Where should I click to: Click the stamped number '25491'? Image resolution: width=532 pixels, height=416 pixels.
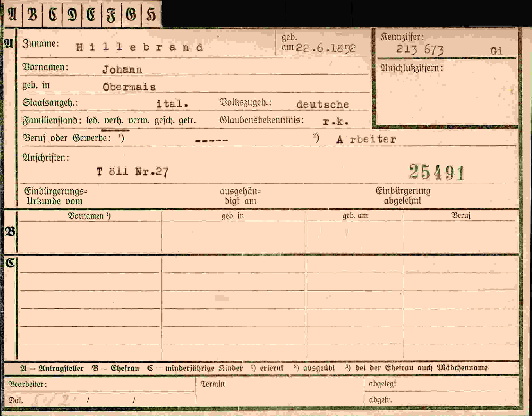pos(437,172)
